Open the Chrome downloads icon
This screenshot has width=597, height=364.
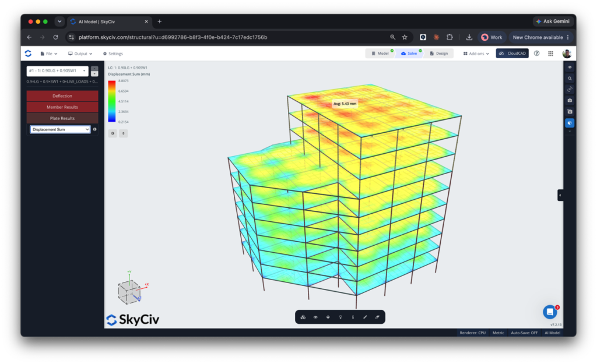tap(469, 37)
